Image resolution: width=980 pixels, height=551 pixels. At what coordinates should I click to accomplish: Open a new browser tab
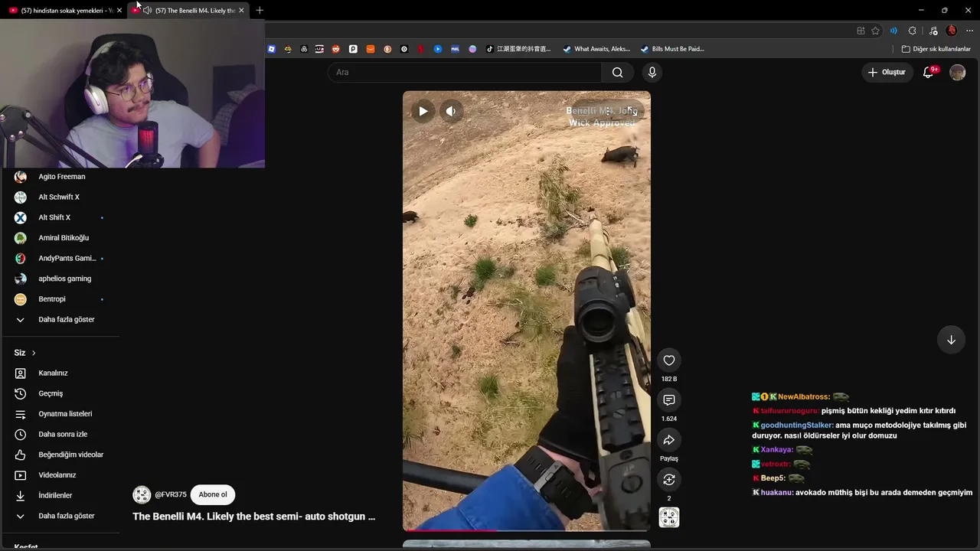[x=260, y=10]
